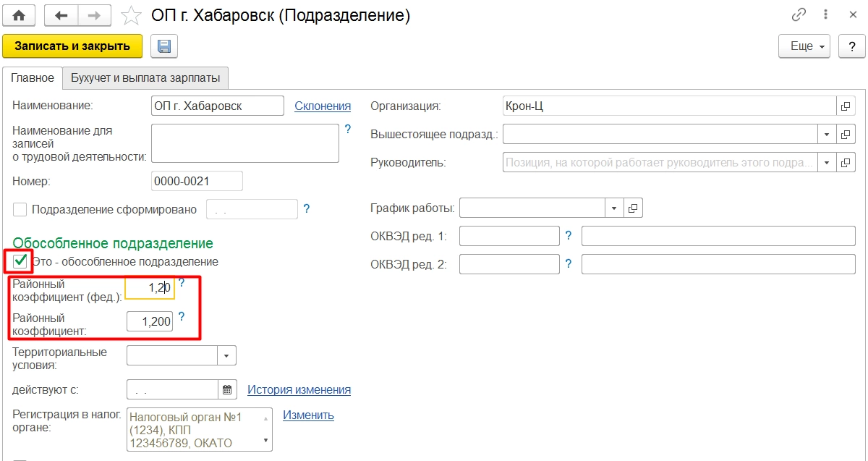This screenshot has width=868, height=461.
Task: Open the 'Еще' menu
Action: point(804,46)
